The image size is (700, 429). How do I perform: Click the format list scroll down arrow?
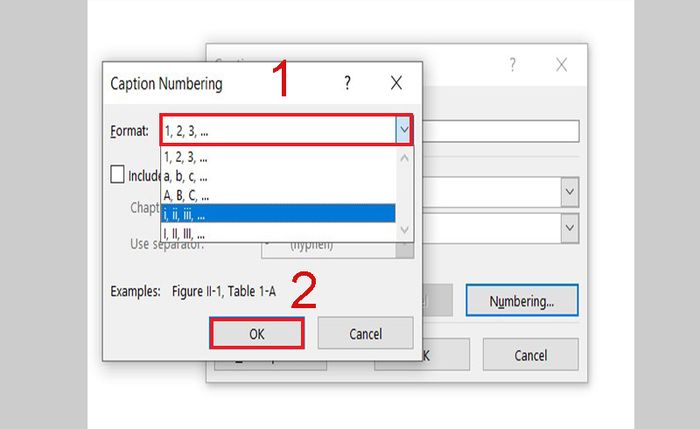tap(404, 231)
